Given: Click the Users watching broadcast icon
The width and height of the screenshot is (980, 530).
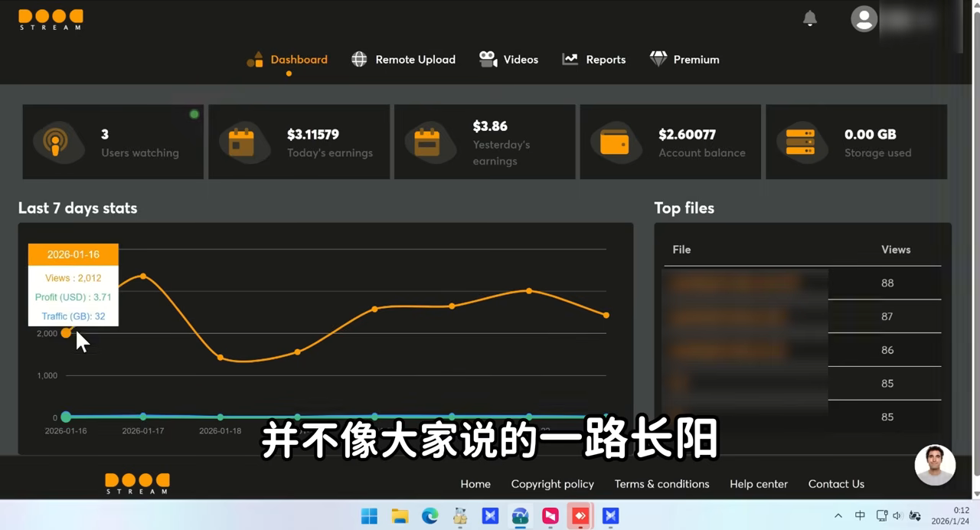Looking at the screenshot, I should click(55, 142).
